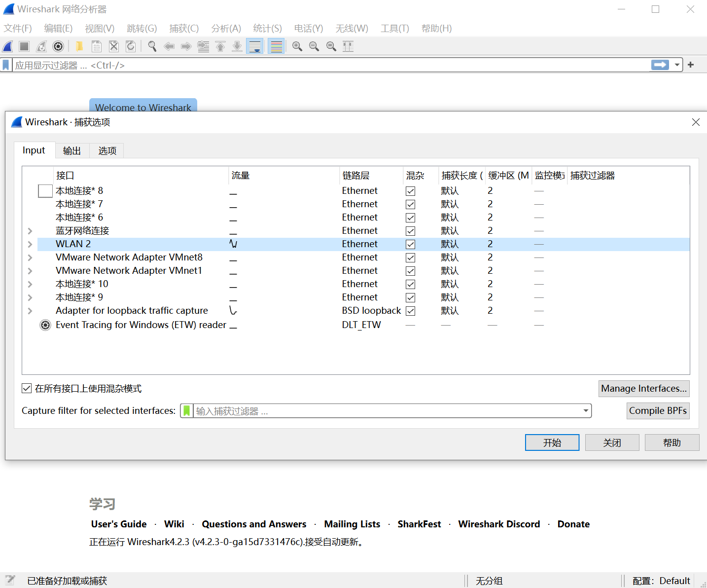The image size is (707, 588).
Task: Reset text to normal size icon
Action: pos(331,46)
